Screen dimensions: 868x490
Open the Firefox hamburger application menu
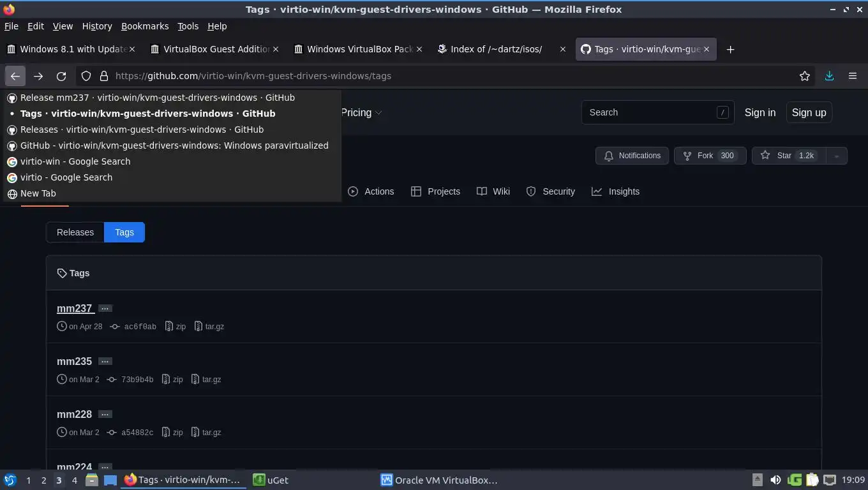[852, 76]
